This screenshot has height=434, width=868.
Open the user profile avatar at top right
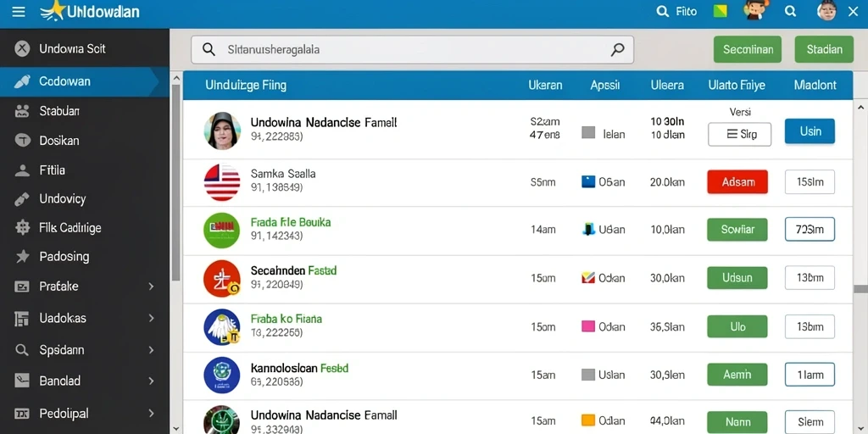827,10
